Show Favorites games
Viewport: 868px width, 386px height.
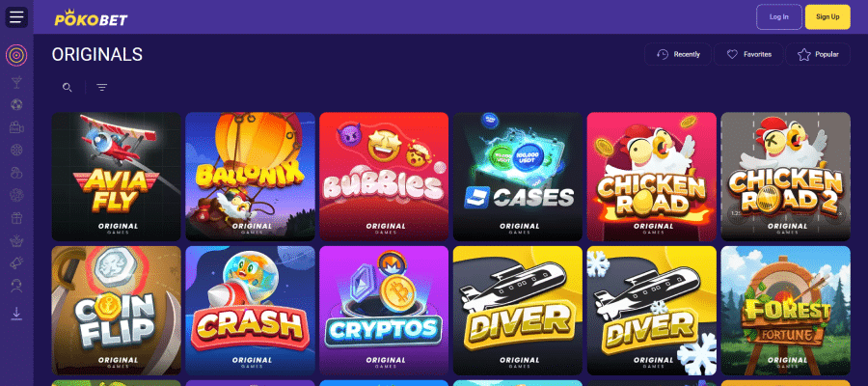tap(748, 54)
